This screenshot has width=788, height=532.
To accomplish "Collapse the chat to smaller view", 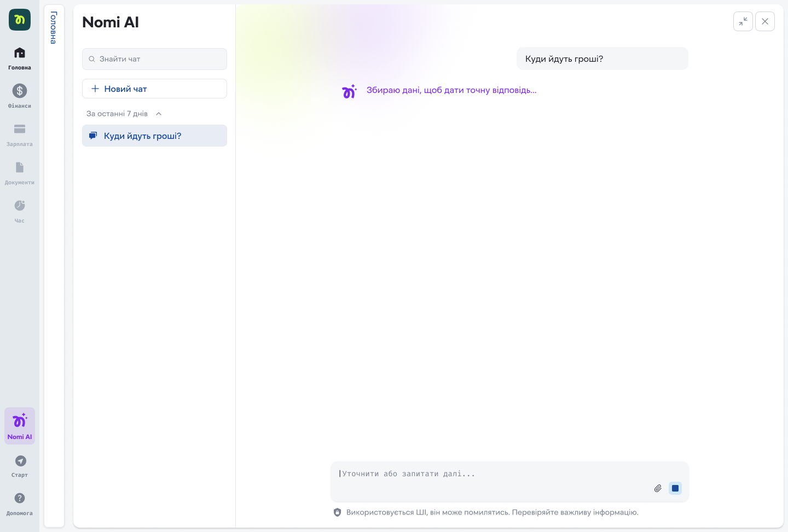I will pyautogui.click(x=743, y=21).
